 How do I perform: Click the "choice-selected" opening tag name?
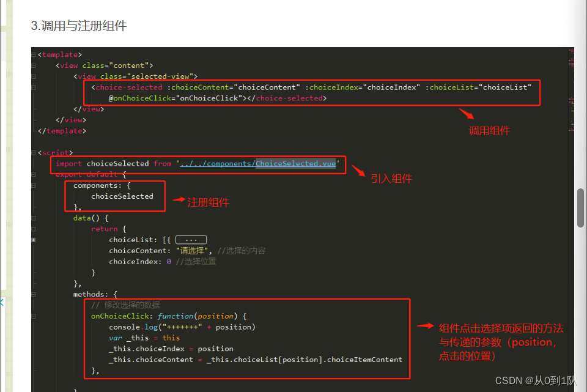129,87
